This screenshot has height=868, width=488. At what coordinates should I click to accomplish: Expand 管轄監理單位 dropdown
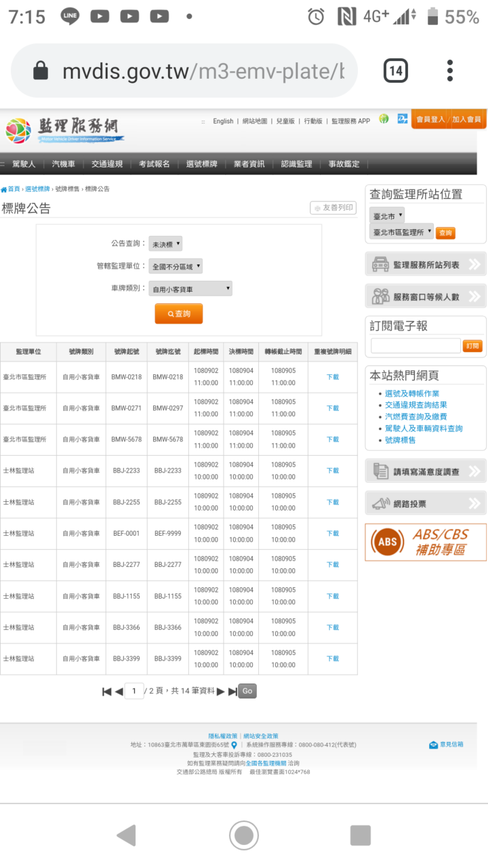pos(176,267)
